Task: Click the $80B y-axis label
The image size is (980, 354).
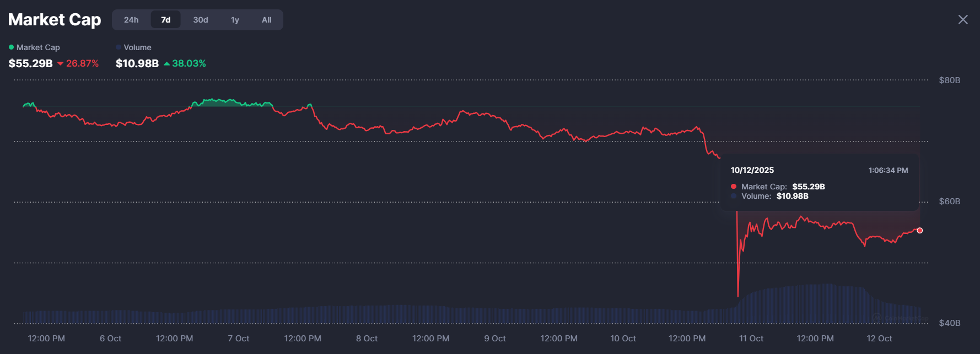Action: tap(949, 80)
